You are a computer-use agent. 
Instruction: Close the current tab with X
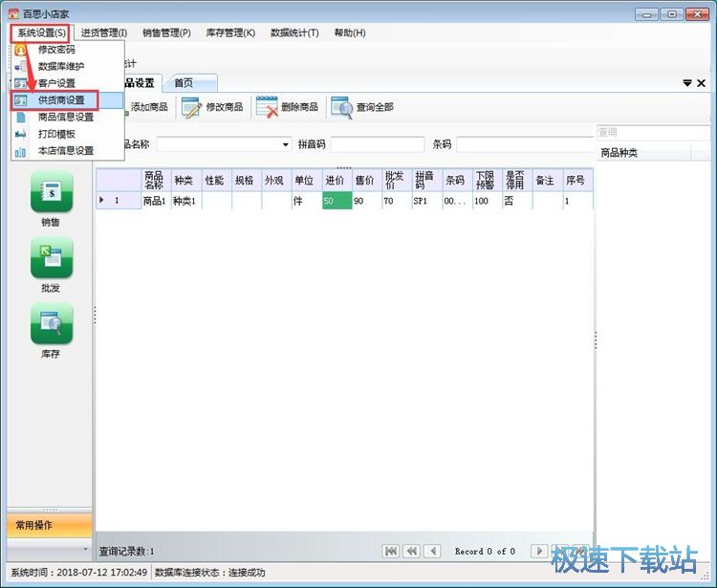pos(701,83)
